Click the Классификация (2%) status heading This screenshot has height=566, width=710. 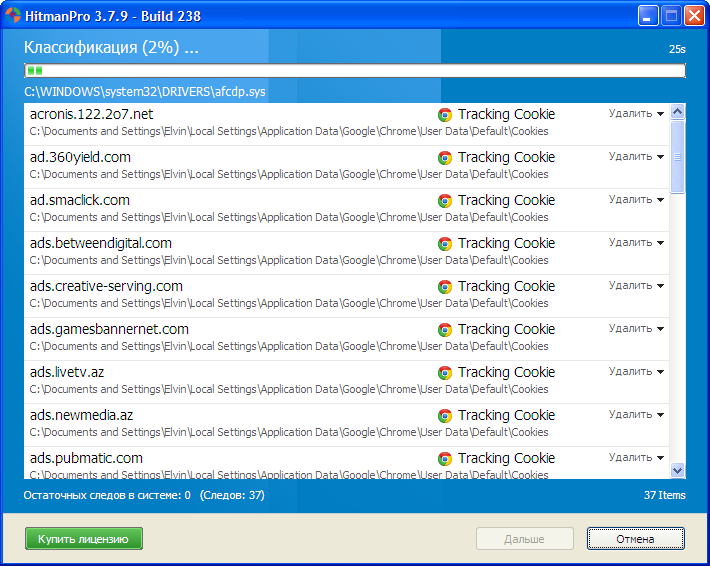click(x=111, y=48)
